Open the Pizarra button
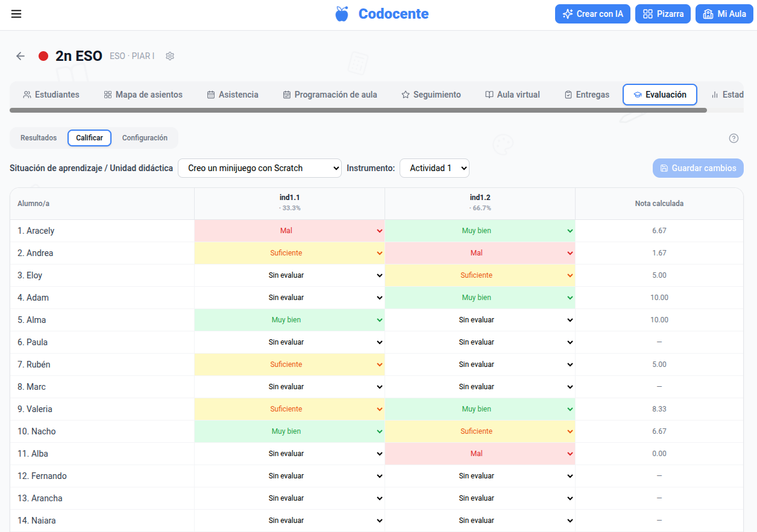This screenshot has width=757, height=532. pos(663,14)
